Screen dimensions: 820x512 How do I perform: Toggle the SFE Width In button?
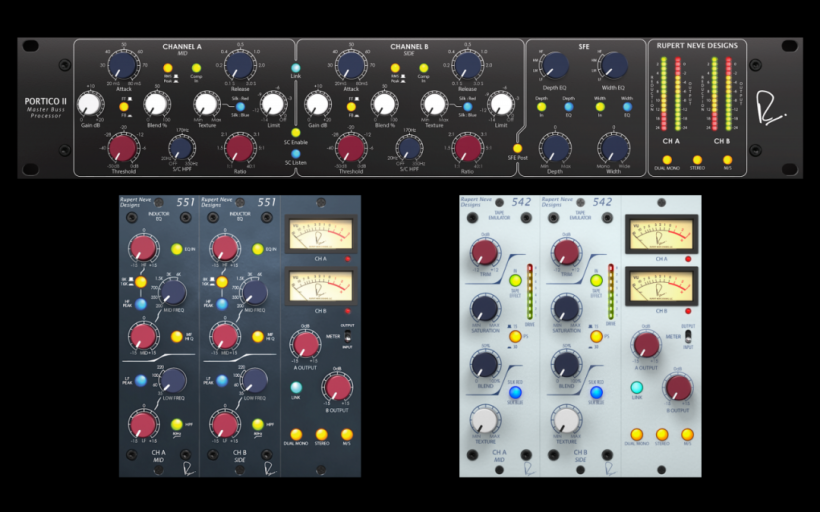coord(600,107)
